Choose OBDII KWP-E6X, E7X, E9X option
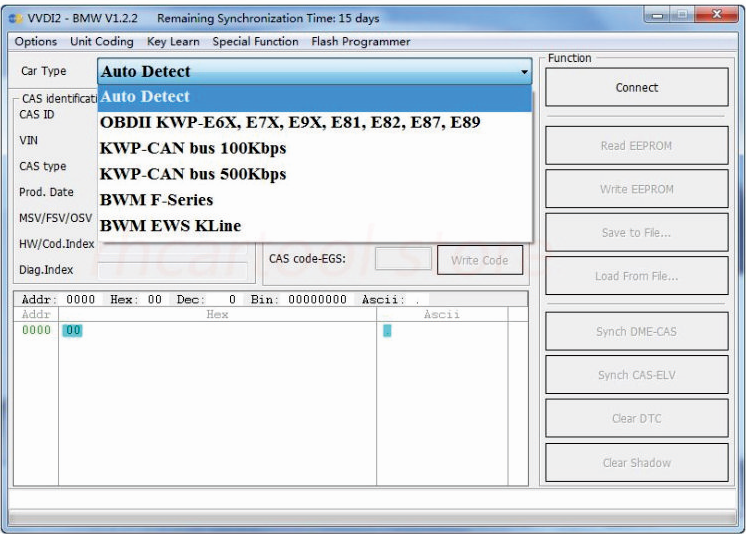 point(314,122)
